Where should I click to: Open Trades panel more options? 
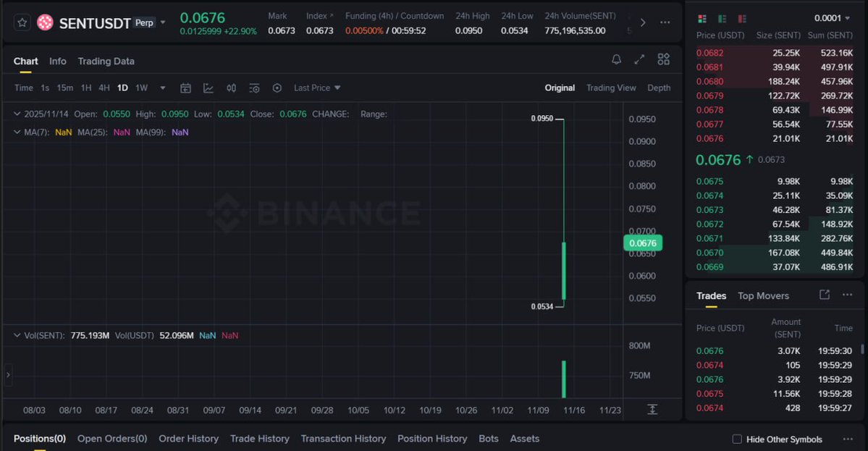pyautogui.click(x=847, y=295)
